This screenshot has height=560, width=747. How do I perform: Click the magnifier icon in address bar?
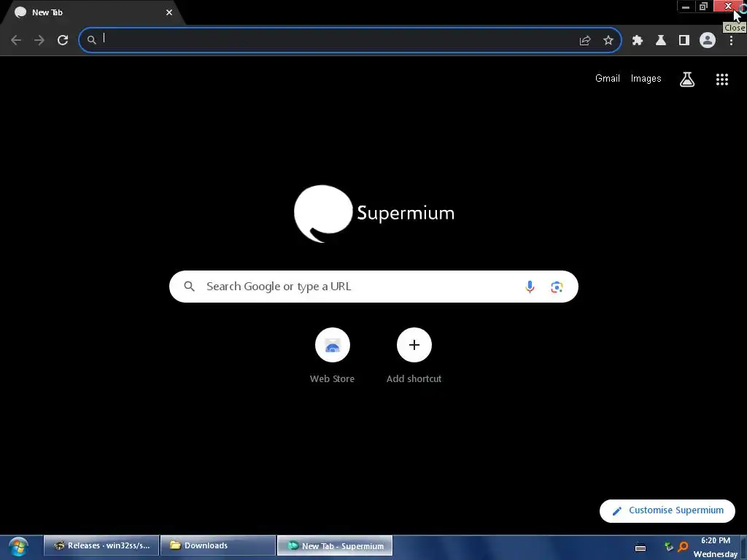pyautogui.click(x=91, y=40)
